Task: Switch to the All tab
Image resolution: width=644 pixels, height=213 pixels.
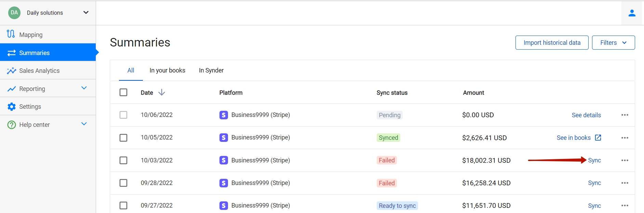Action: tap(131, 70)
